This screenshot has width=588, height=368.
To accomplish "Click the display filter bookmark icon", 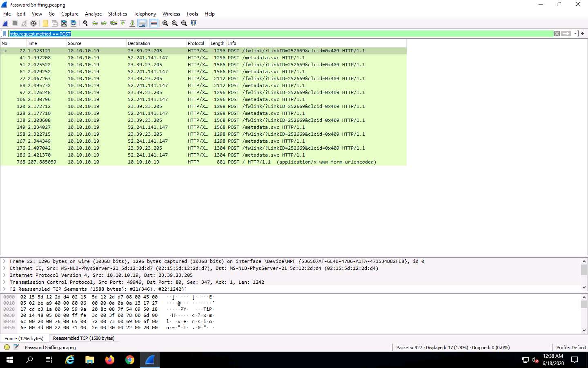I will [x=4, y=34].
